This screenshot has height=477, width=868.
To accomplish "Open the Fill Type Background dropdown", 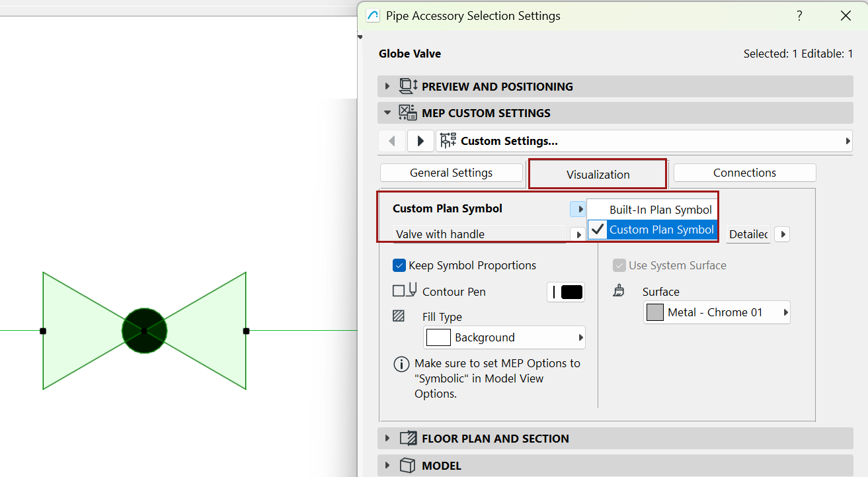I will point(504,337).
